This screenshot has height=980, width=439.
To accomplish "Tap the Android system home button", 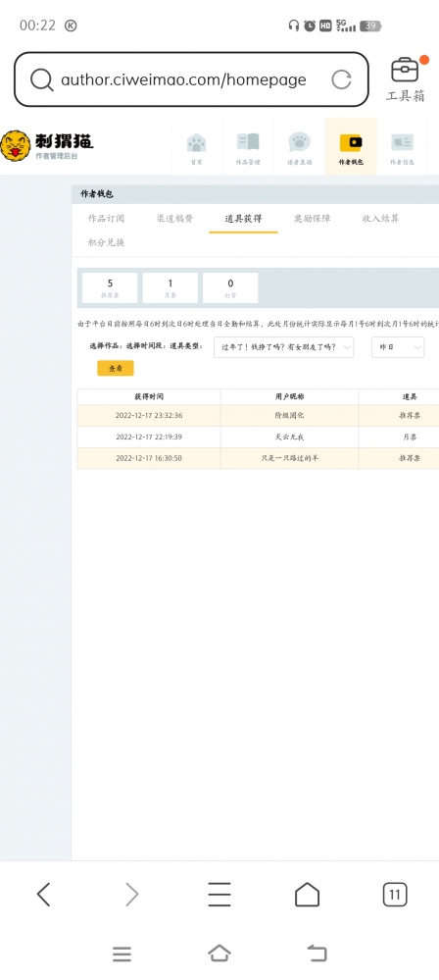I will (x=219, y=954).
